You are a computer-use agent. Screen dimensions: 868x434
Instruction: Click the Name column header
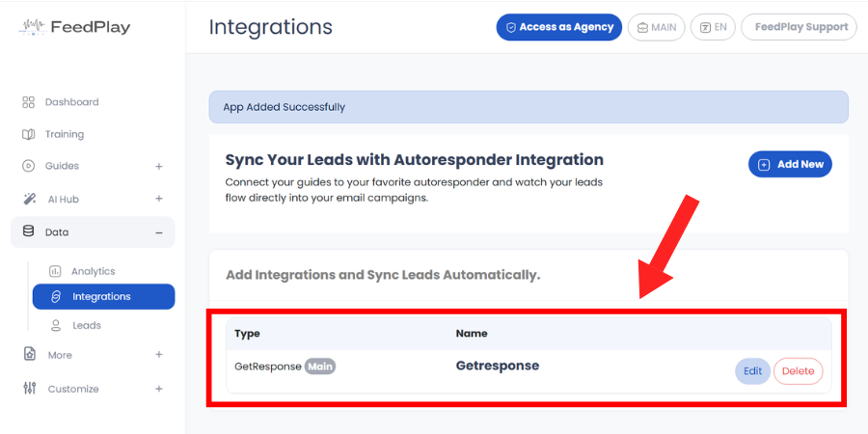pyautogui.click(x=472, y=334)
